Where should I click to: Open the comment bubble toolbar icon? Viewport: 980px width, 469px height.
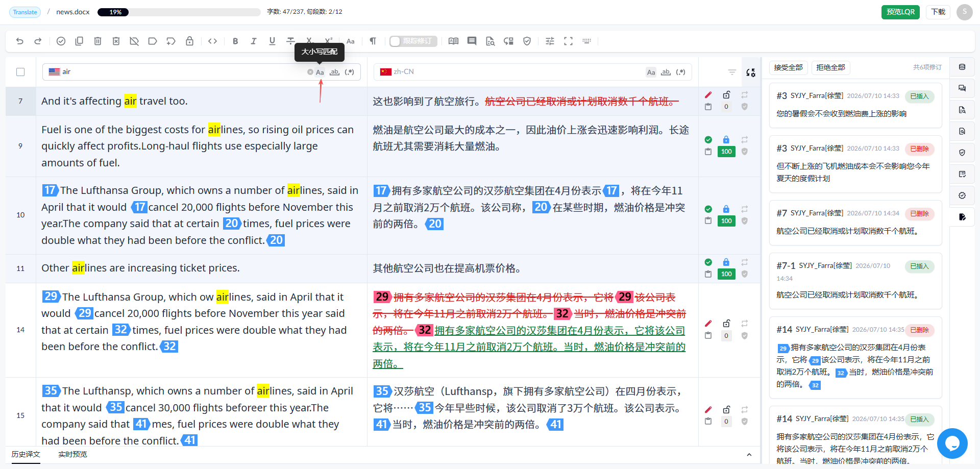pos(472,41)
